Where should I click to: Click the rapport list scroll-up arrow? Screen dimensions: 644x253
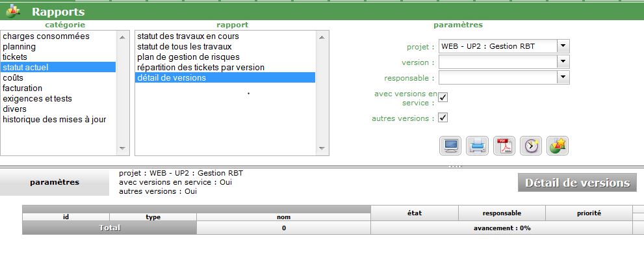coord(322,37)
